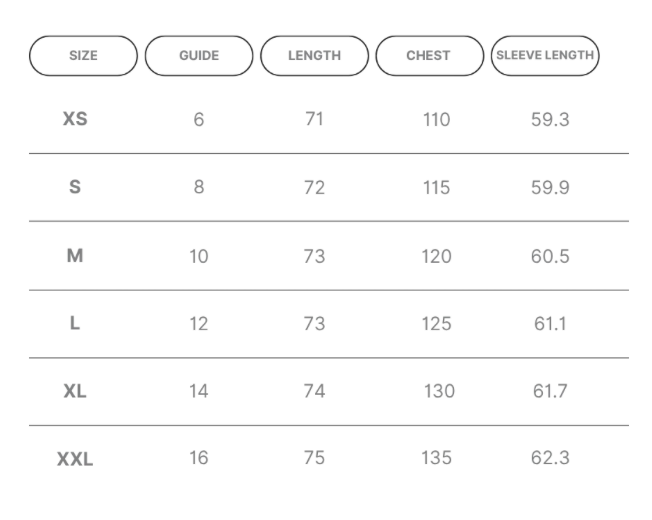Select the LENGTH column header

[314, 56]
